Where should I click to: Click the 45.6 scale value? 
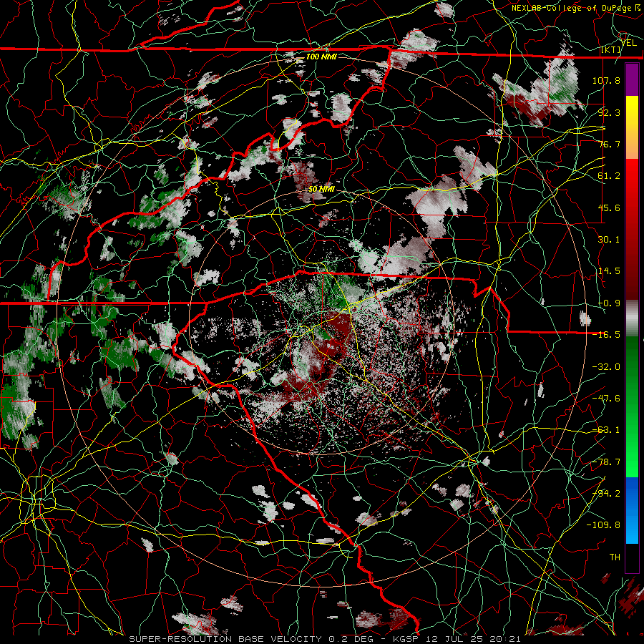click(x=609, y=208)
